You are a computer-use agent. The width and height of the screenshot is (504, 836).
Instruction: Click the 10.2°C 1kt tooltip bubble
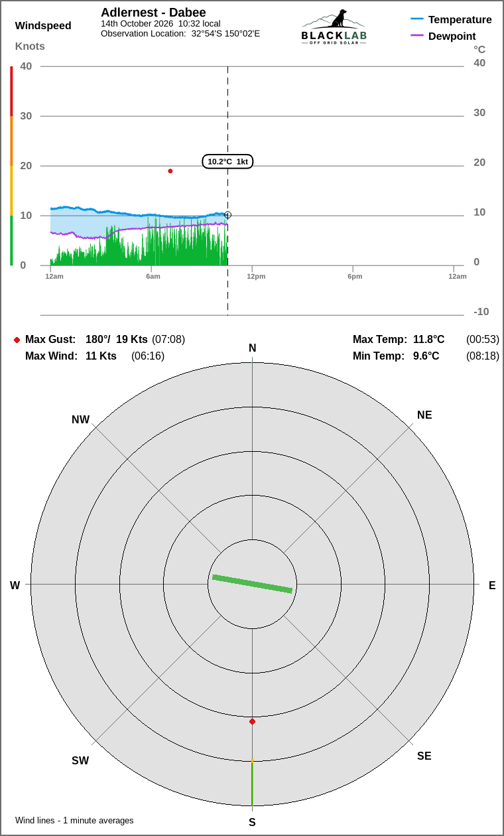[x=227, y=161]
